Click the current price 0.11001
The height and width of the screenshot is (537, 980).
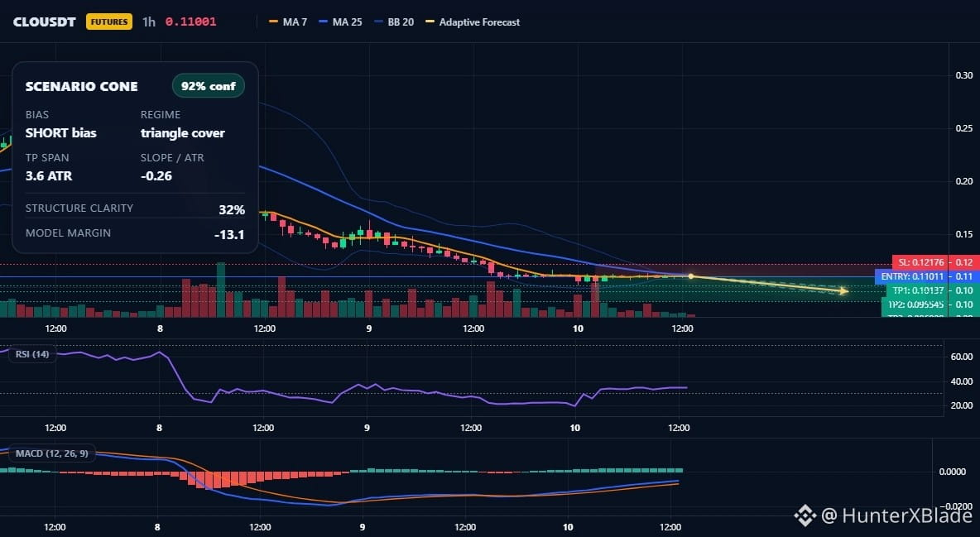pyautogui.click(x=190, y=22)
